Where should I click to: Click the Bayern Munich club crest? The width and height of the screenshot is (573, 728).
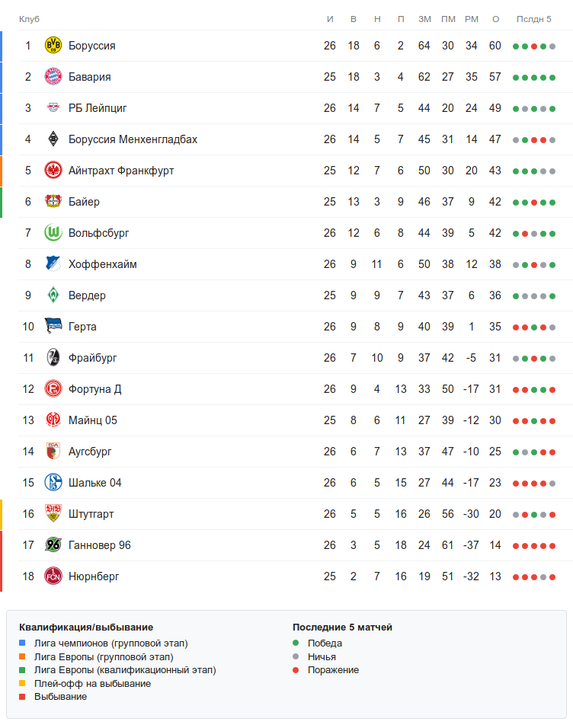[x=53, y=77]
